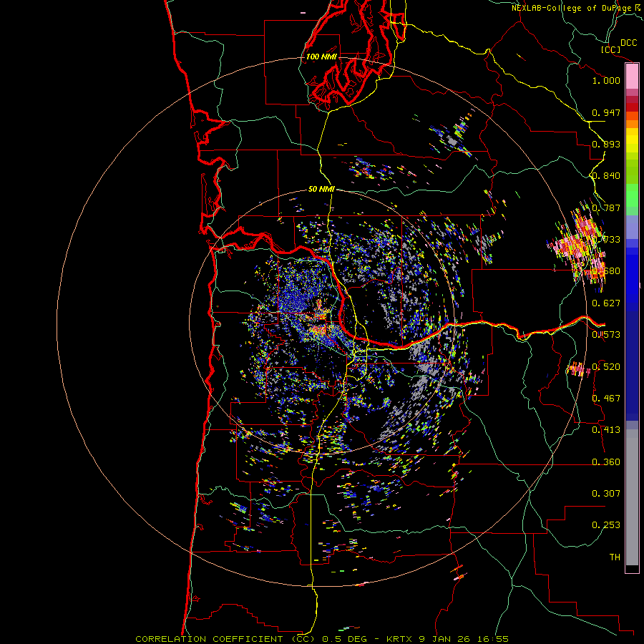The height and width of the screenshot is (644, 644).
Task: Click the NEXLAB-College of DuPage credit text
Action: pos(572,8)
